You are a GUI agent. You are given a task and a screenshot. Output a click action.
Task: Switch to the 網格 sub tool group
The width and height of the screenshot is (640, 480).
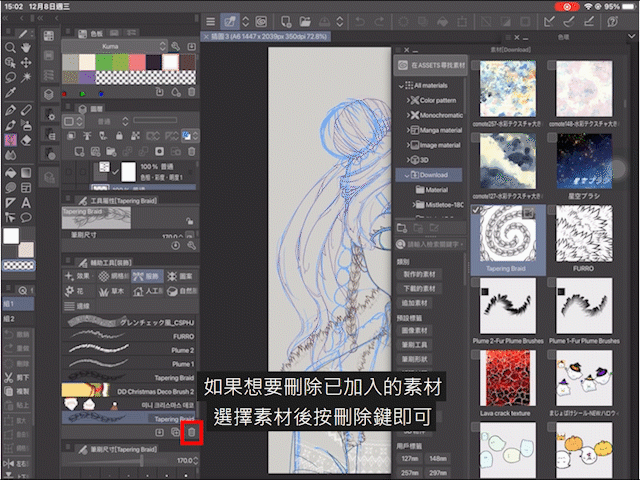pos(114,276)
